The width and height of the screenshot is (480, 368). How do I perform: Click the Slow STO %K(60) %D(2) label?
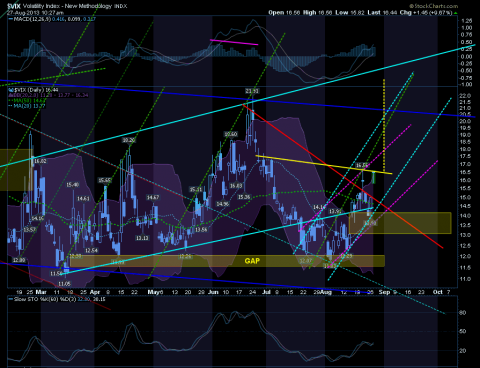[45, 299]
